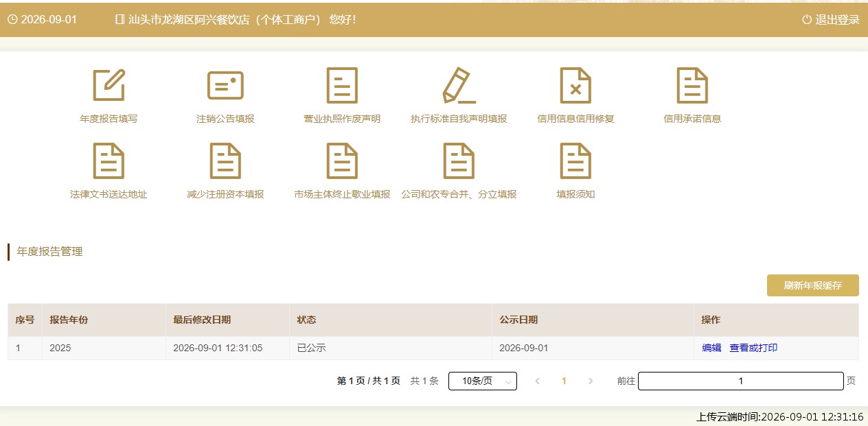Click the 刷新年报缓存 button
Screen dimensions: 868x426
(813, 285)
